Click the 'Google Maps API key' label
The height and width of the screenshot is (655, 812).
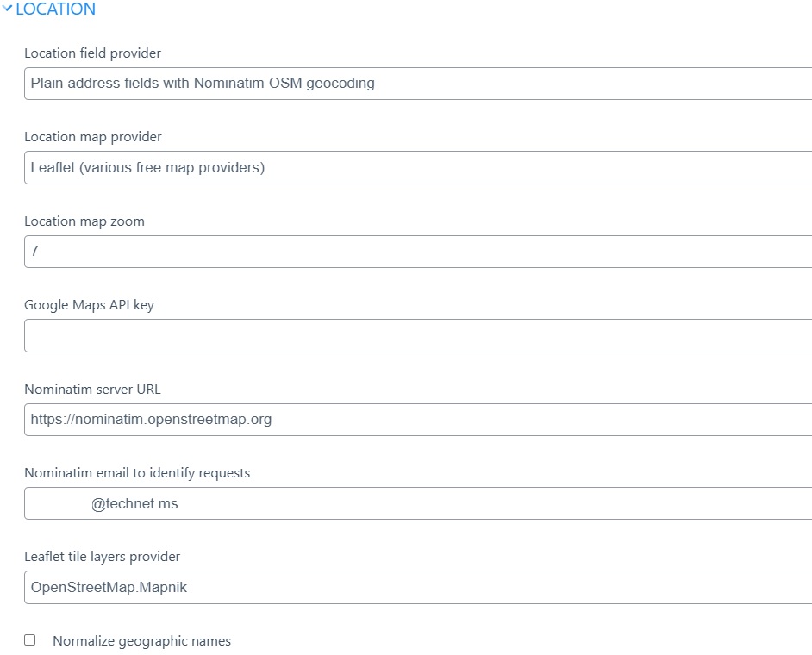(89, 305)
